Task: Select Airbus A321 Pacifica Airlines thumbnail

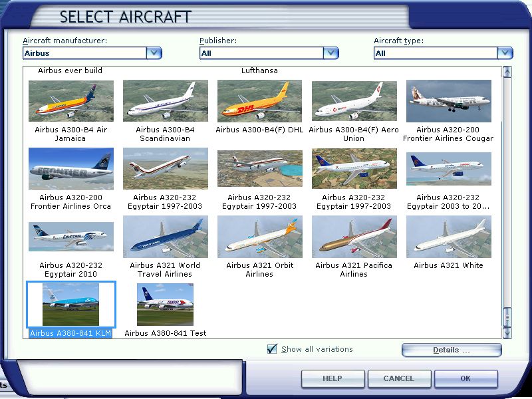Action: pos(354,237)
